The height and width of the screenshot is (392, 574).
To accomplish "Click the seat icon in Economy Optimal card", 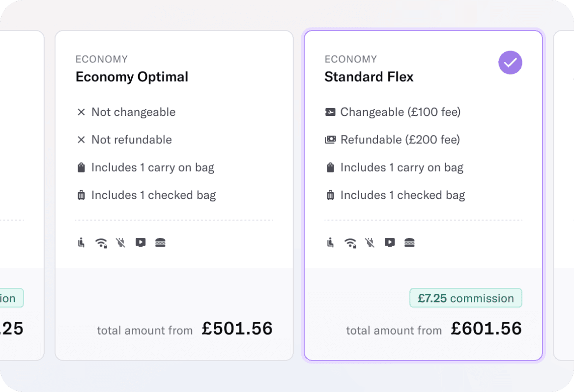I will [82, 242].
